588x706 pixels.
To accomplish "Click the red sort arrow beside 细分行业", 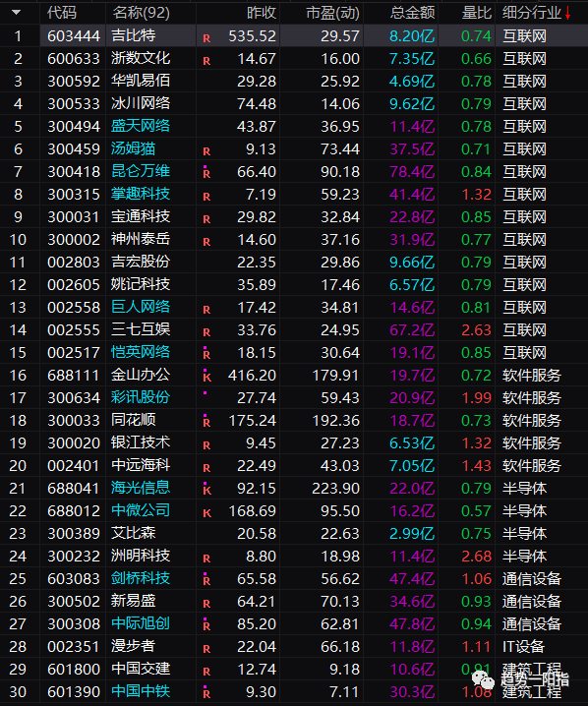I will (567, 14).
